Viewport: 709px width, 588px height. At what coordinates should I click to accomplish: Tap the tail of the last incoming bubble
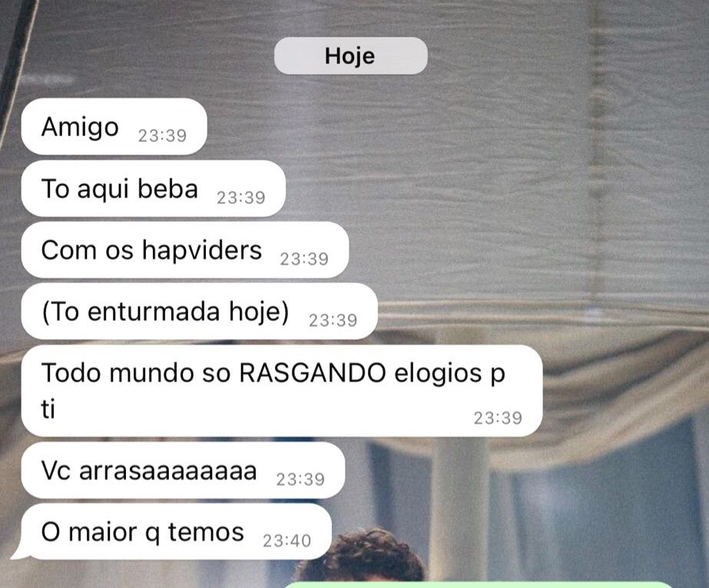20,552
